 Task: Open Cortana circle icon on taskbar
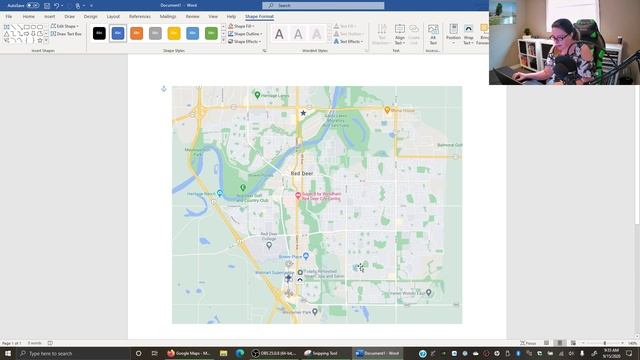[x=138, y=353]
